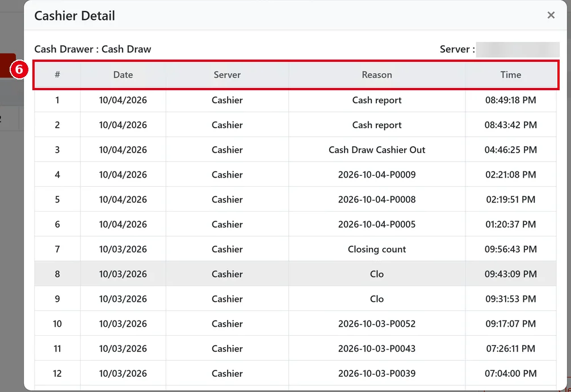Image resolution: width=571 pixels, height=392 pixels.
Task: Select the Cash report row at 08:43:42 PM
Action: 295,125
